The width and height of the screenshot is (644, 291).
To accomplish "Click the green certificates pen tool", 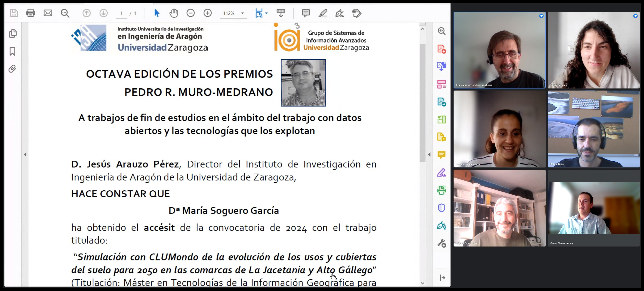I will tap(441, 226).
